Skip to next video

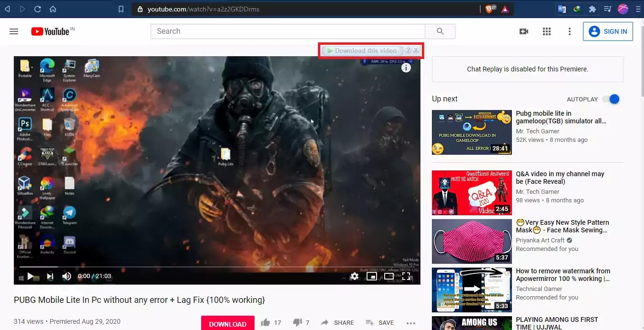tap(50, 276)
